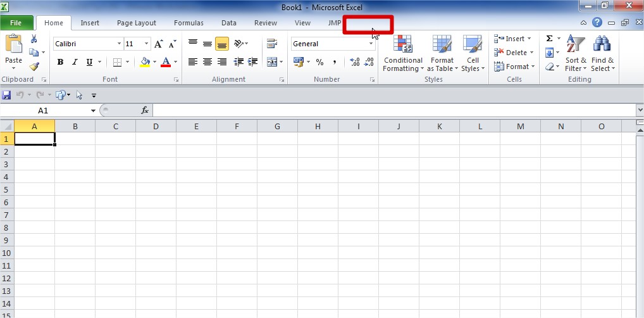Open the Formulas ribbon tab
Screen dimensions: 644x318
[189, 23]
